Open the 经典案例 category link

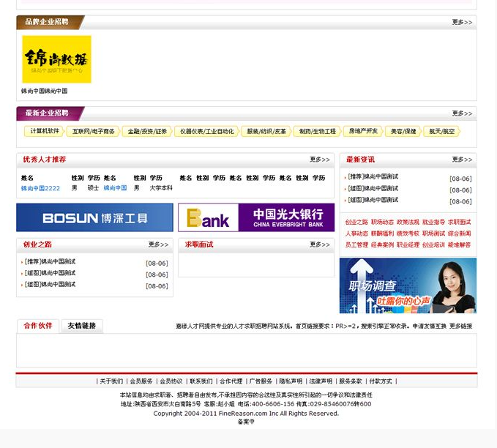[x=382, y=245]
